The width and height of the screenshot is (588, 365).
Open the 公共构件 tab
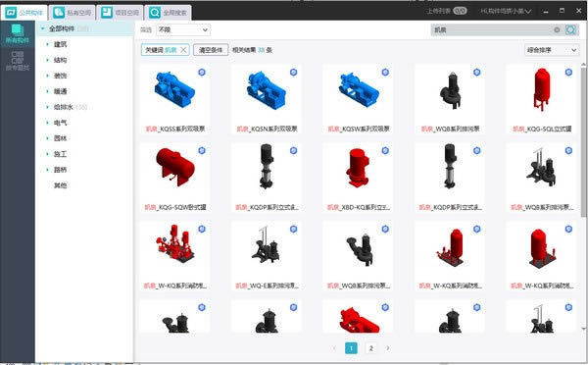24,13
